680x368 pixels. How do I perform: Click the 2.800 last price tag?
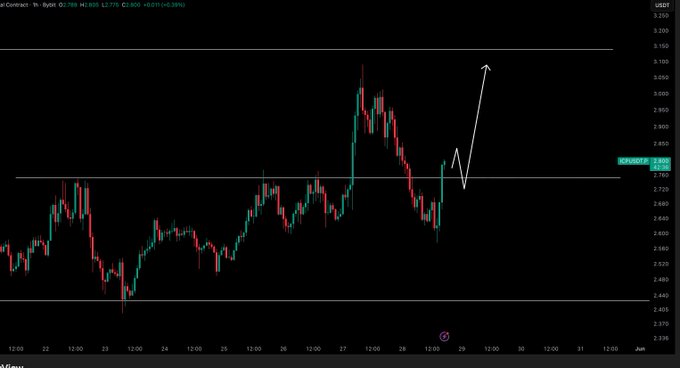660,161
